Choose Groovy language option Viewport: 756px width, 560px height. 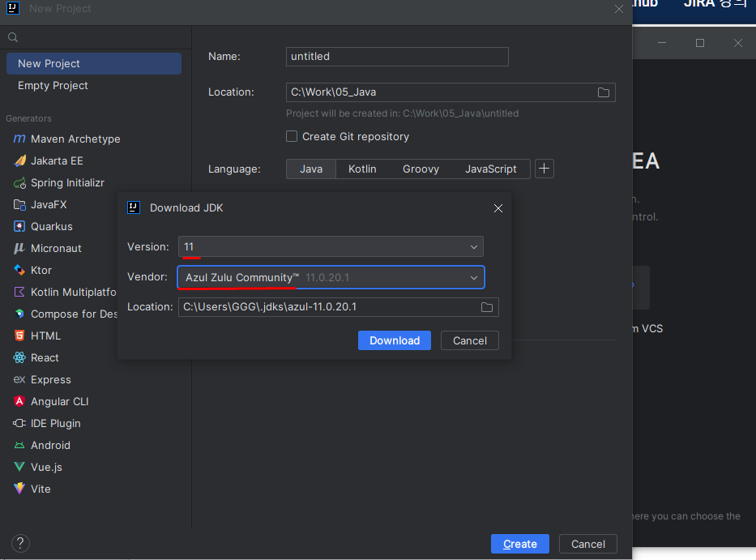421,169
